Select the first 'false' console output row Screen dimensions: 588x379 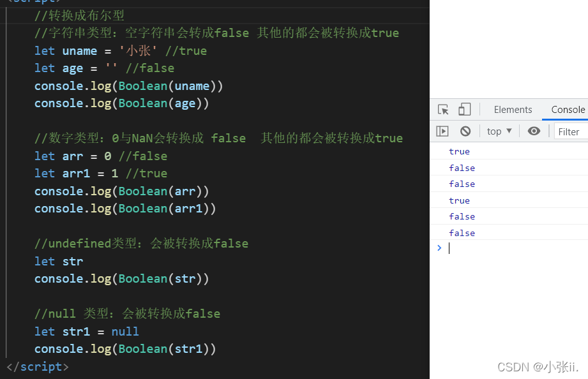509,168
